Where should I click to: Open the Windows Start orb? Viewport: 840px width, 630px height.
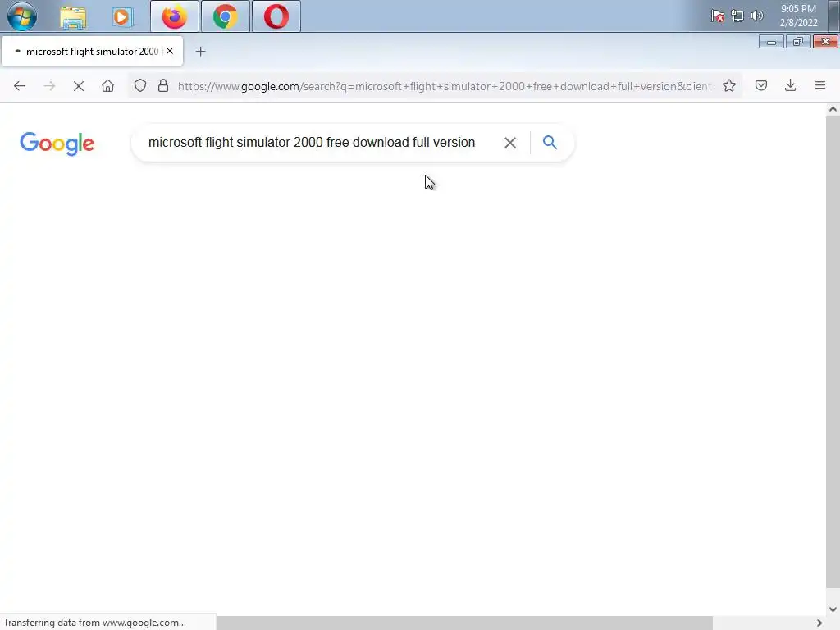click(22, 16)
